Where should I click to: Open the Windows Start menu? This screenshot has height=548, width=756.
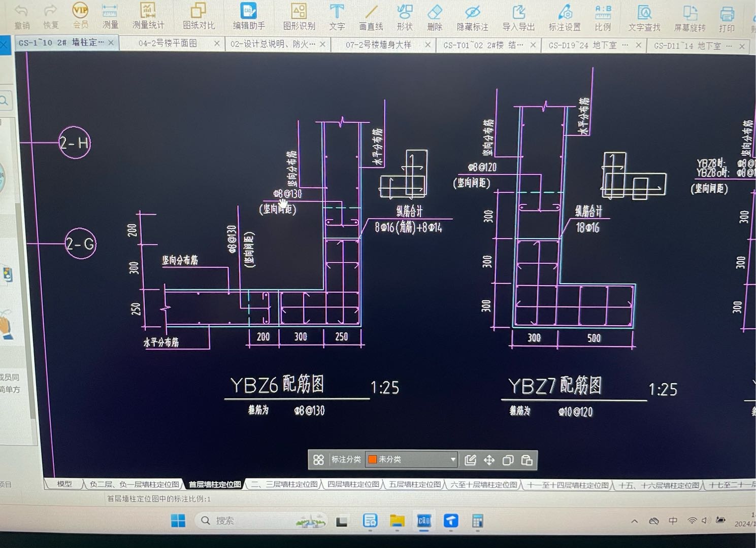pos(178,521)
